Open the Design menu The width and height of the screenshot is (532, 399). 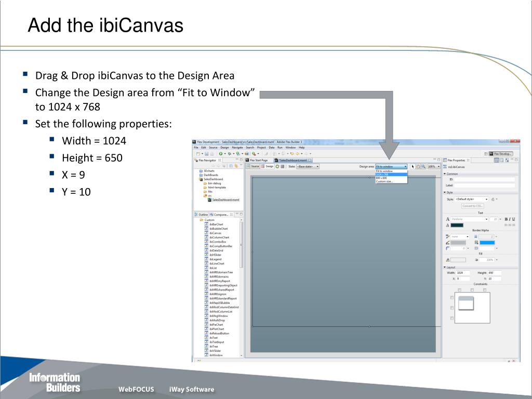pyautogui.click(x=224, y=148)
